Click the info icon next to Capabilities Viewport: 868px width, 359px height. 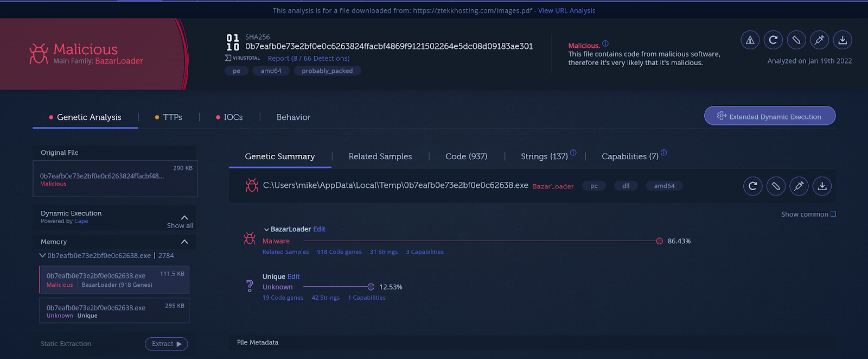pyautogui.click(x=664, y=153)
